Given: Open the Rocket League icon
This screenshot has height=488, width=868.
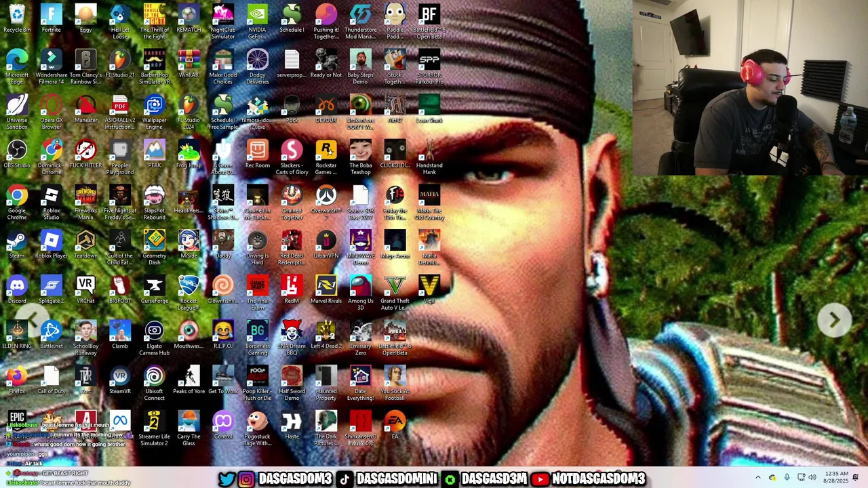Looking at the screenshot, I should [x=189, y=293].
